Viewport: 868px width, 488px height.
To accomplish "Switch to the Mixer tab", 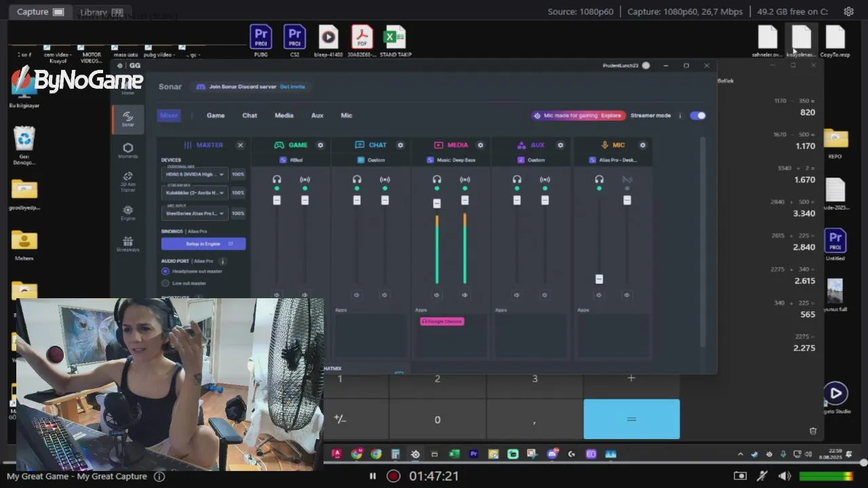I will pos(169,115).
